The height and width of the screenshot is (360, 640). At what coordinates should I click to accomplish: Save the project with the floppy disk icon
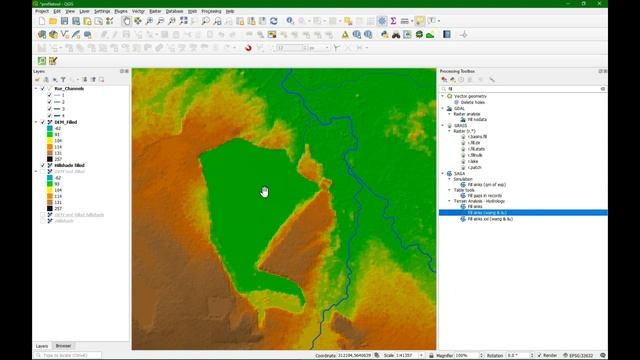click(x=64, y=21)
